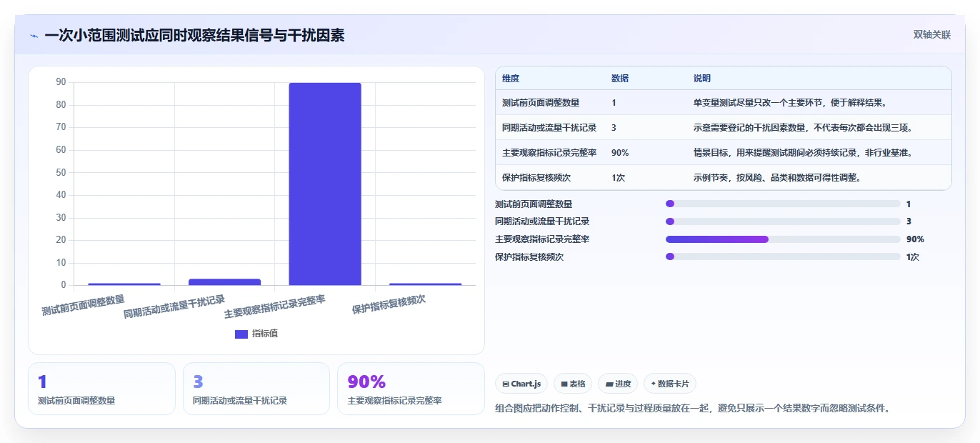The height and width of the screenshot is (443, 980).
Task: Click the 指标值 legend label
Action: tap(265, 334)
